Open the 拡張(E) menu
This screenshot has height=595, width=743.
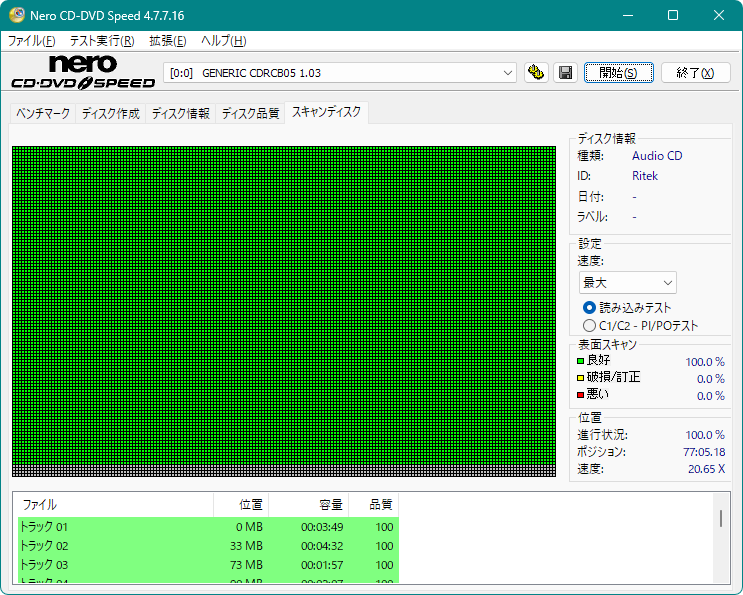pyautogui.click(x=168, y=41)
